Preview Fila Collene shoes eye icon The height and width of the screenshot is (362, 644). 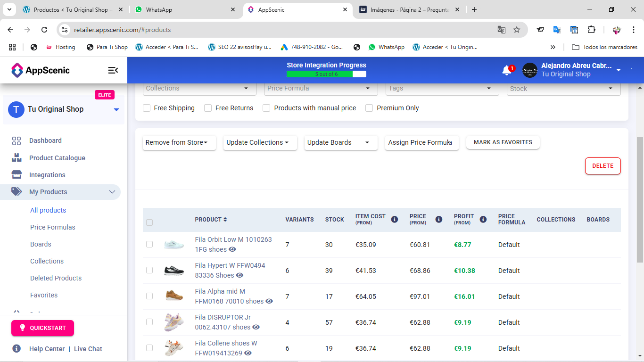tap(248, 353)
